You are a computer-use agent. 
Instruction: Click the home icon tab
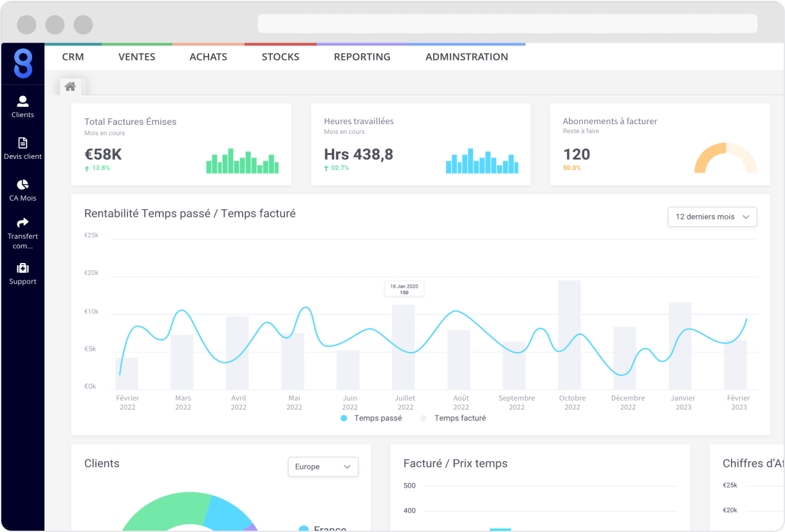point(70,86)
